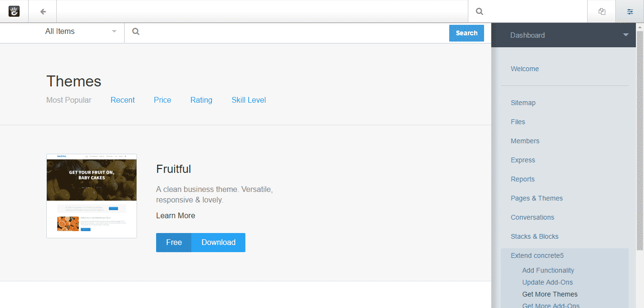The image size is (644, 308).
Task: Sort themes by Price
Action: [x=162, y=100]
